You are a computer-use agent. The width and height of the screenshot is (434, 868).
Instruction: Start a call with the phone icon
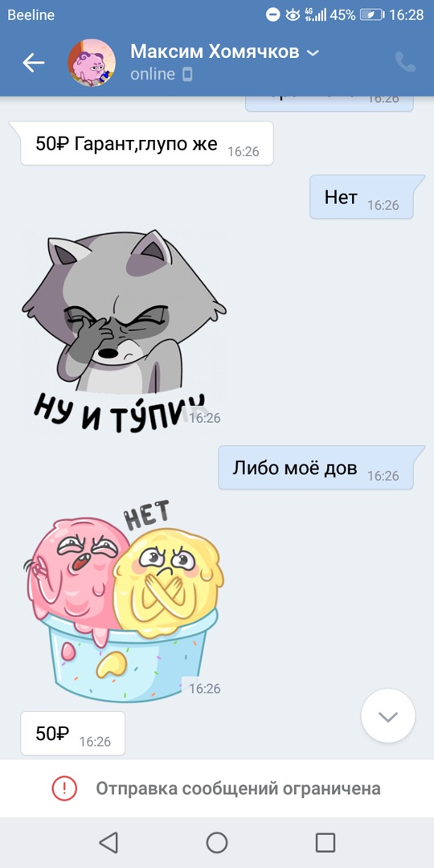(x=405, y=62)
